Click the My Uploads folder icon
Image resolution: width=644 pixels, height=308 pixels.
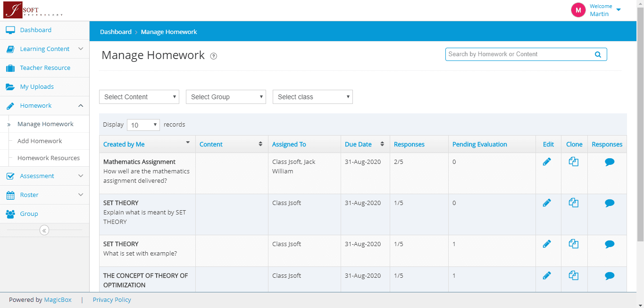tap(10, 87)
